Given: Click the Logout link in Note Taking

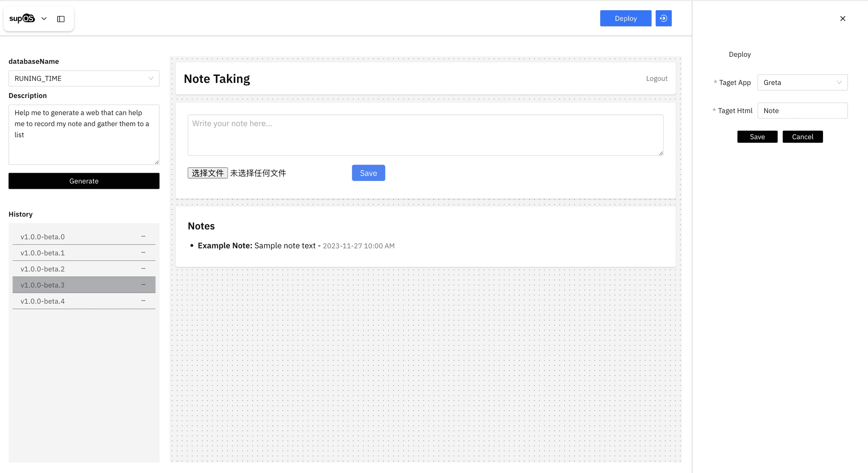Looking at the screenshot, I should [657, 79].
